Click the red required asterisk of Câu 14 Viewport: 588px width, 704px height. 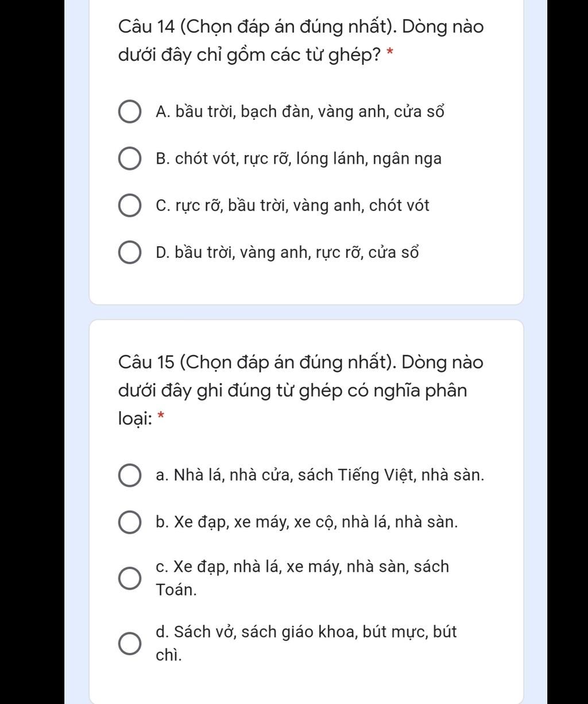tap(390, 53)
